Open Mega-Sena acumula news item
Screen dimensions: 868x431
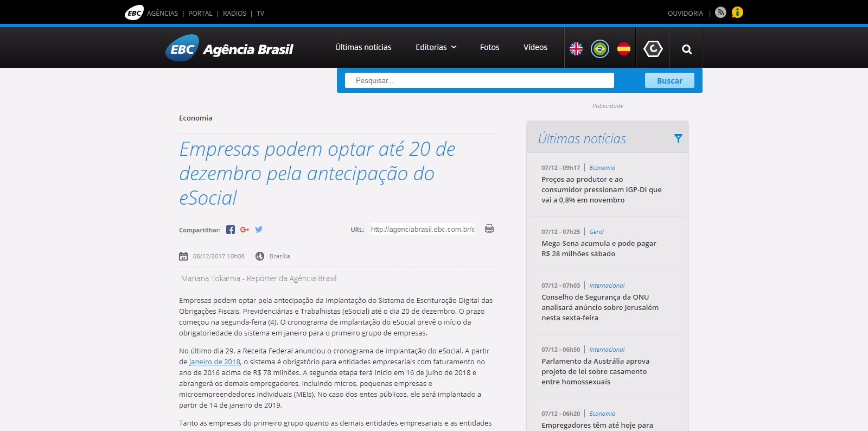coord(599,249)
